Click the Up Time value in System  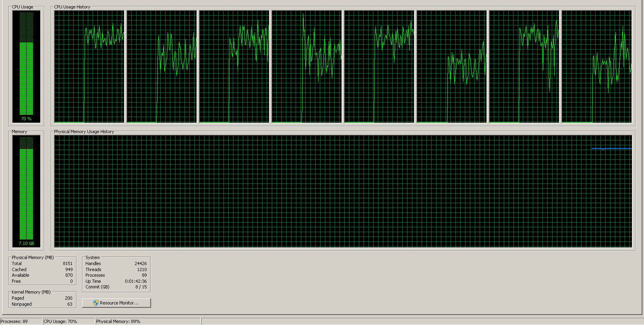coord(136,281)
